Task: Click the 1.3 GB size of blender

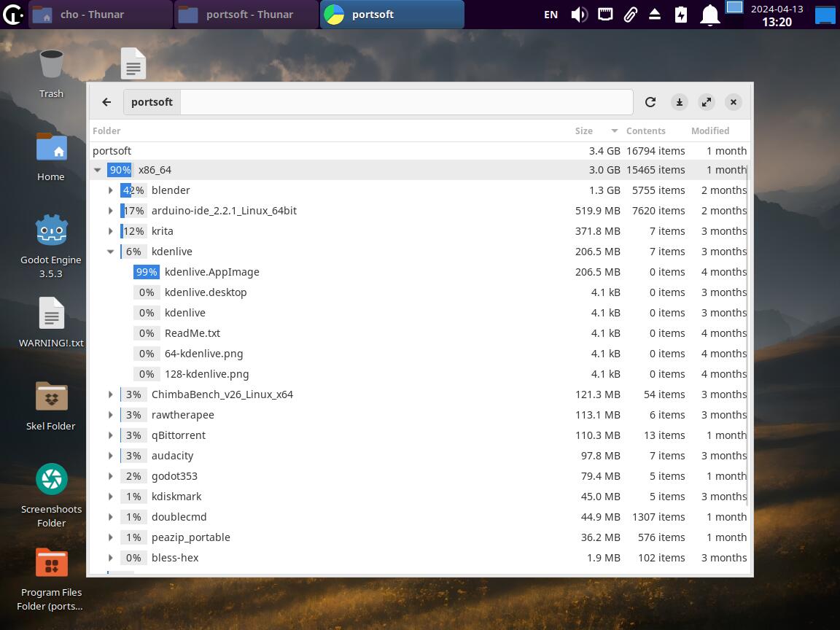Action: click(604, 190)
